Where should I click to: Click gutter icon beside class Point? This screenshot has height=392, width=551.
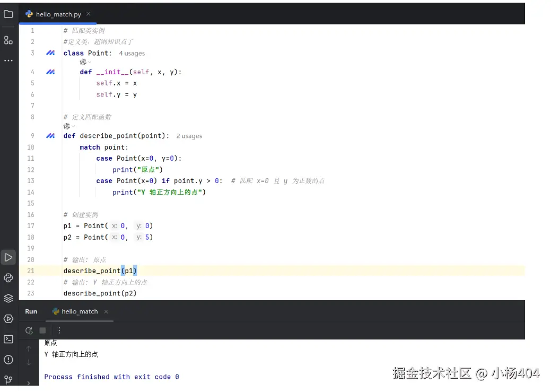coord(50,53)
